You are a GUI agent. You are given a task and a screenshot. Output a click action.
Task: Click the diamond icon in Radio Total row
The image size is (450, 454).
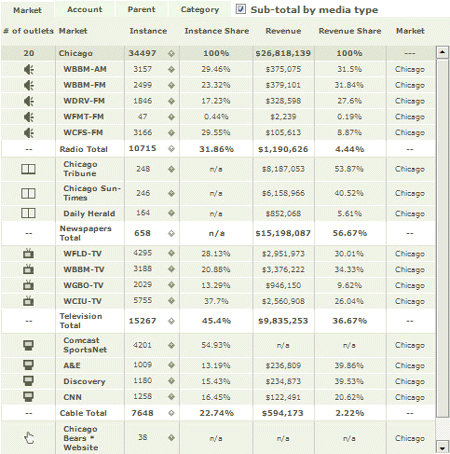click(171, 149)
